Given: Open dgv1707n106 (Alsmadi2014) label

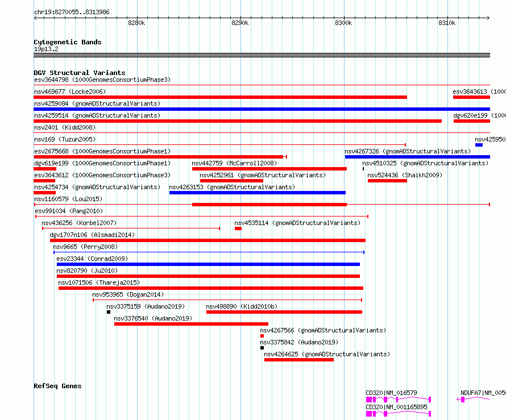Looking at the screenshot, I should click(x=92, y=235).
